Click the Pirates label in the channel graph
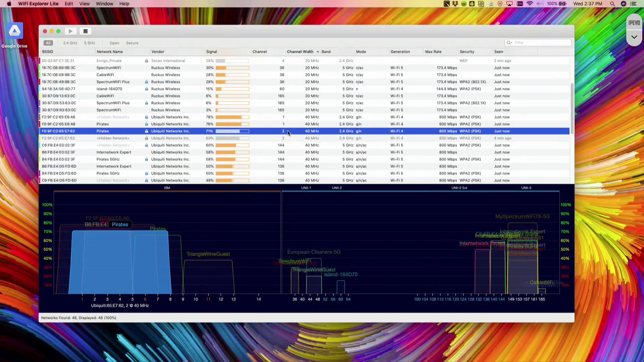Screen dimensions: 644x362 120,225
